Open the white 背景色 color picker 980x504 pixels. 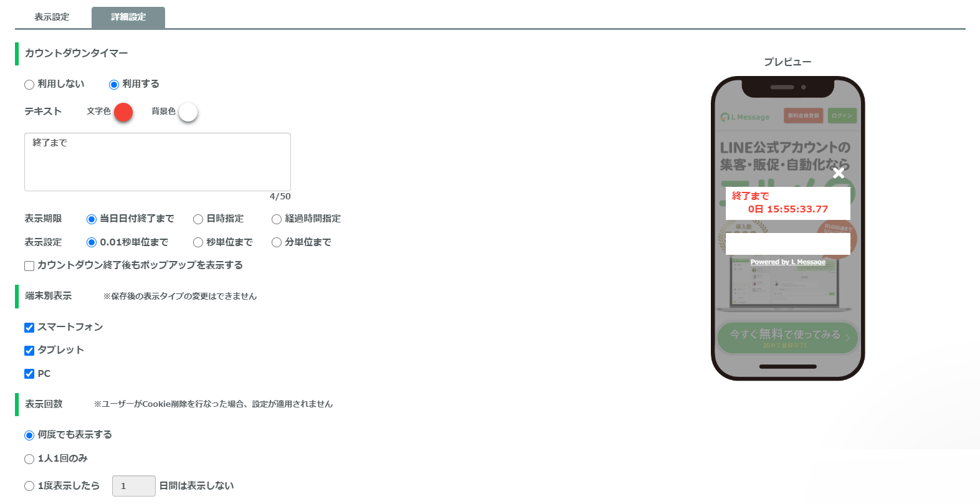click(188, 112)
